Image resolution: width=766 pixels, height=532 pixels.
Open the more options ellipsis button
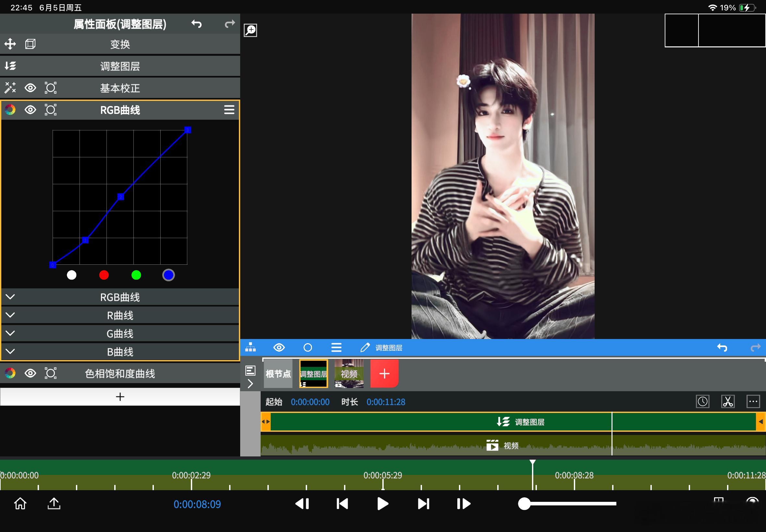pos(753,401)
